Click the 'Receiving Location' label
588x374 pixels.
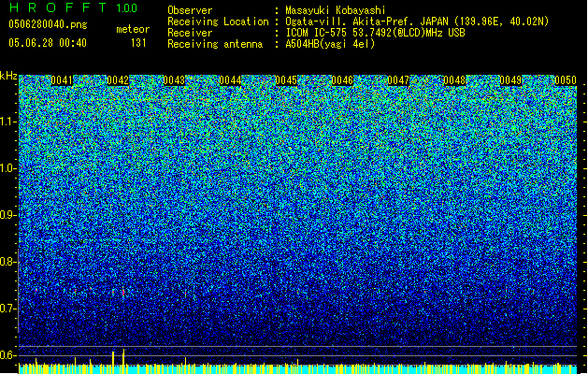pyautogui.click(x=218, y=22)
